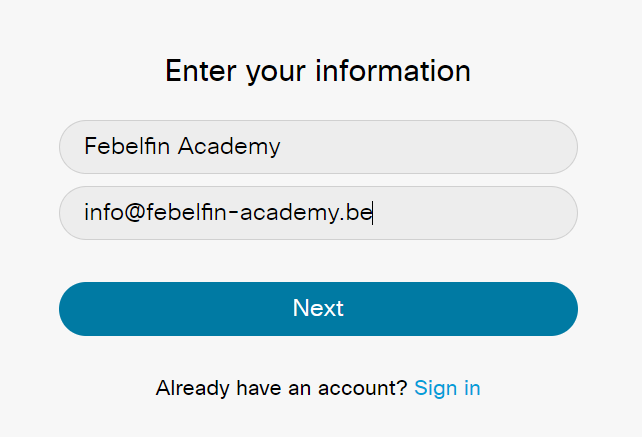This screenshot has height=437, width=642.
Task: Place cursor in the Febelfin Academy name box
Action: point(319,147)
